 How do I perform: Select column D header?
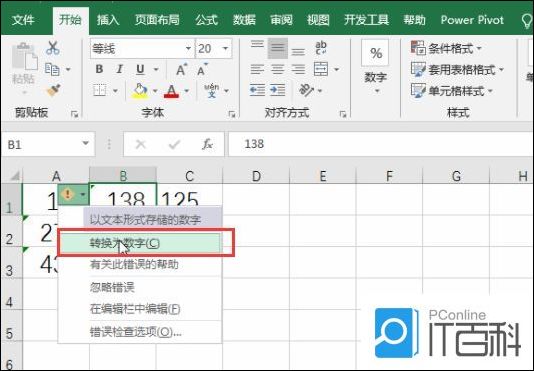(x=256, y=176)
